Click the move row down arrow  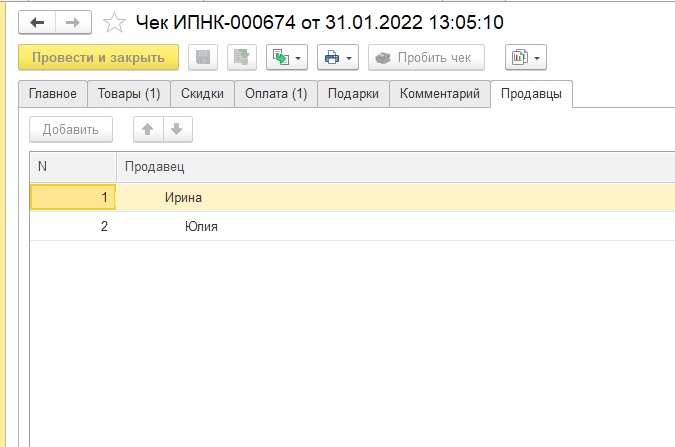click(176, 129)
